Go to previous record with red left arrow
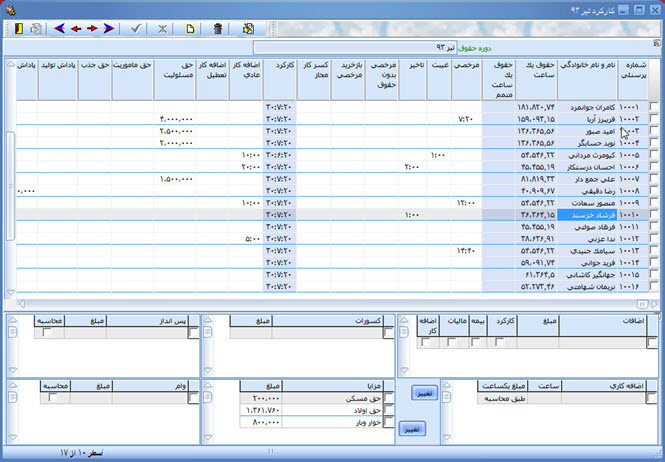The image size is (665, 462). point(76,29)
